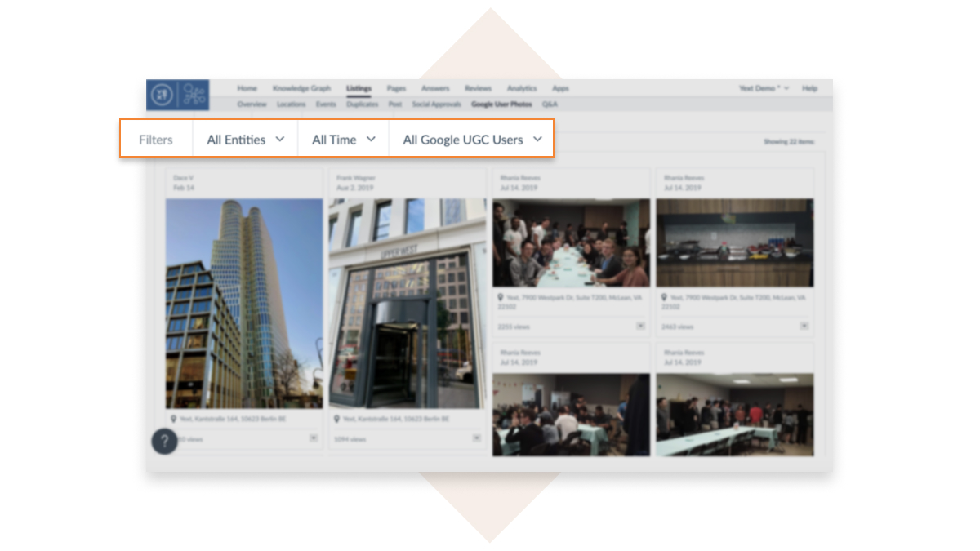This screenshot has width=980, height=551.
Task: Click the Yext logo icon
Action: click(x=163, y=94)
